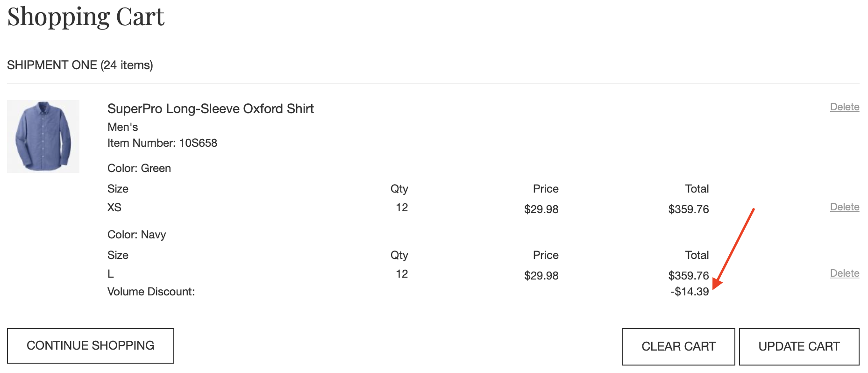
Task: Click the $359.76 total for Navy L
Action: click(689, 276)
